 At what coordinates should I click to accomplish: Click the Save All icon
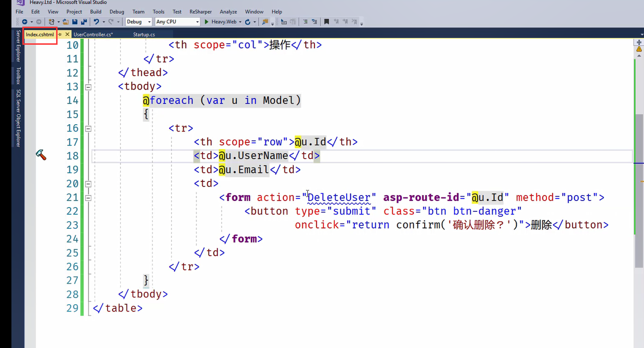click(84, 21)
